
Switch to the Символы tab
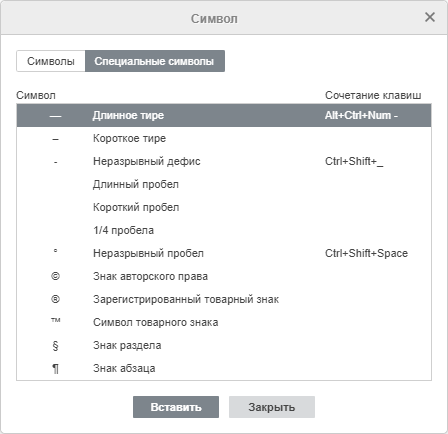pos(51,61)
